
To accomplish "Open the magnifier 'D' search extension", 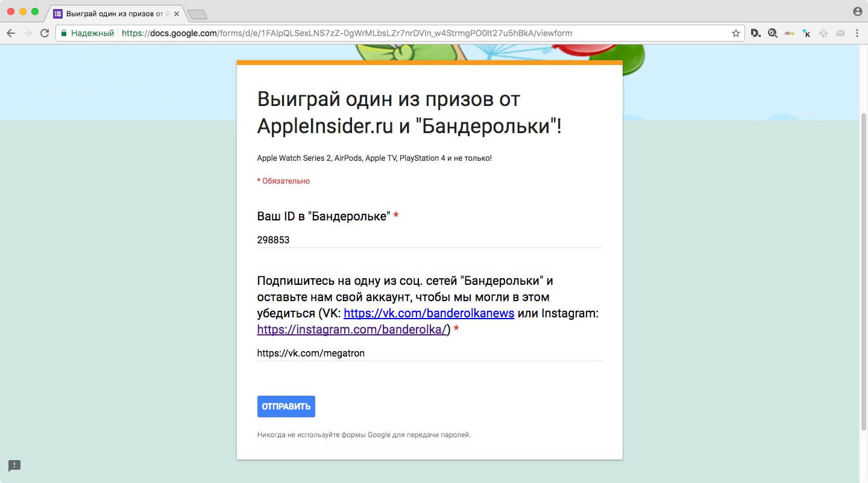I will pos(772,34).
